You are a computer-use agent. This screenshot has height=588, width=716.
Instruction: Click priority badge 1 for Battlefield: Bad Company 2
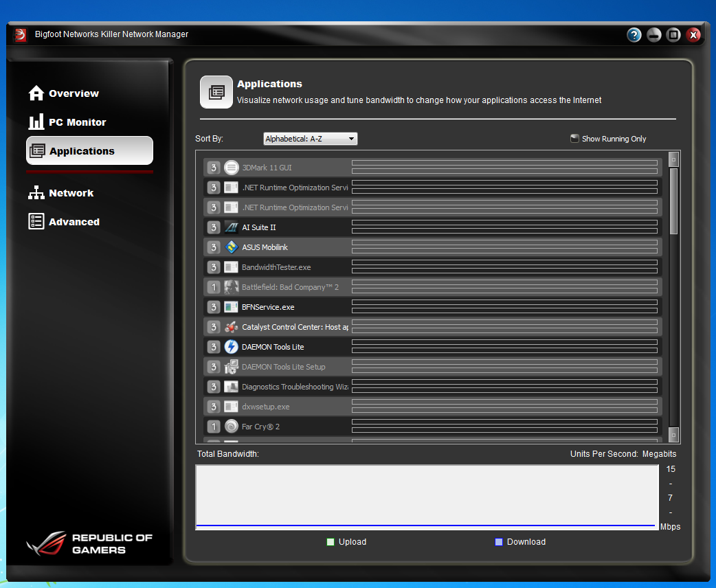click(x=213, y=287)
